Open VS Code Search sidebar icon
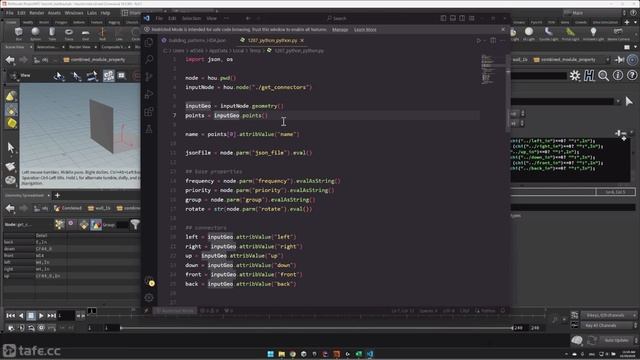The width and height of the screenshot is (640, 360). (149, 59)
